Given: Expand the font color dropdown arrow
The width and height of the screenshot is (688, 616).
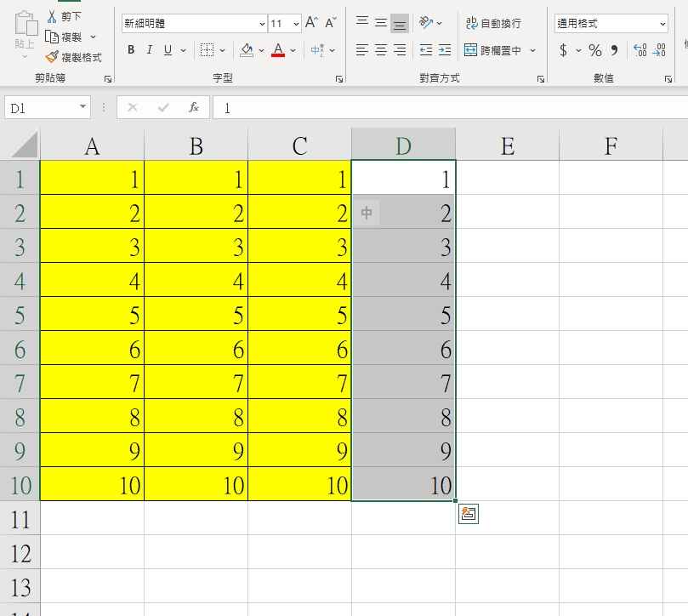Looking at the screenshot, I should tap(293, 50).
